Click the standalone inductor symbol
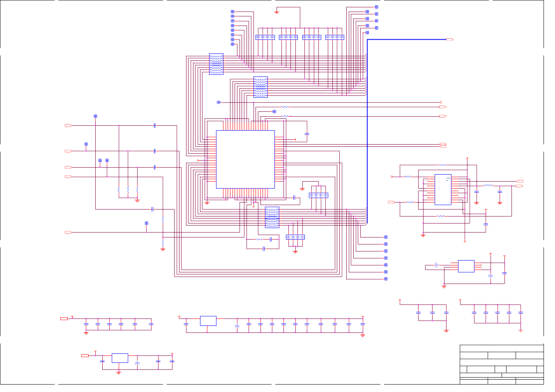Viewport: 555px width, 392px height. coord(488,186)
